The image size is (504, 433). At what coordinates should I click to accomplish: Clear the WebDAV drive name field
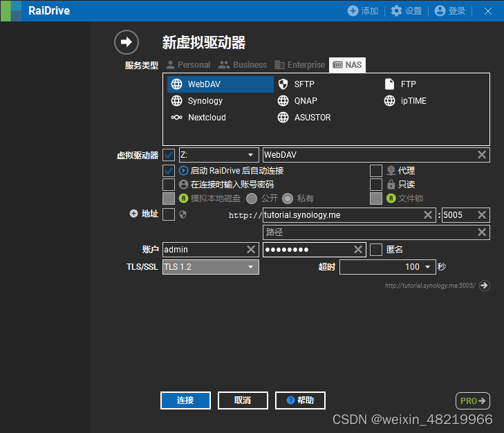[x=481, y=155]
